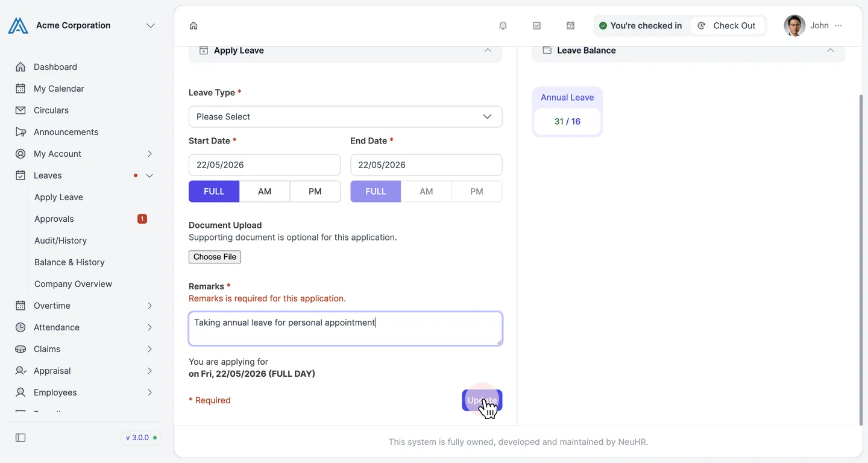Click the Announcements megaphone icon
The image size is (868, 463).
pyautogui.click(x=20, y=132)
